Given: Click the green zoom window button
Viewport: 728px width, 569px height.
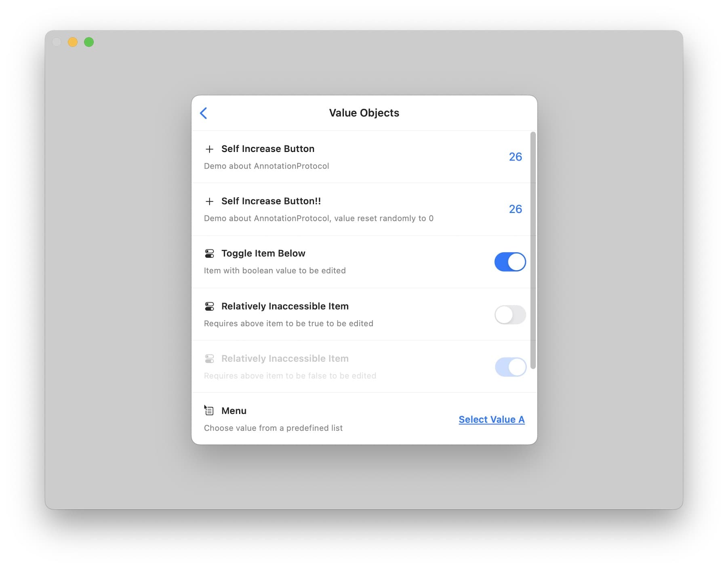Looking at the screenshot, I should 89,42.
